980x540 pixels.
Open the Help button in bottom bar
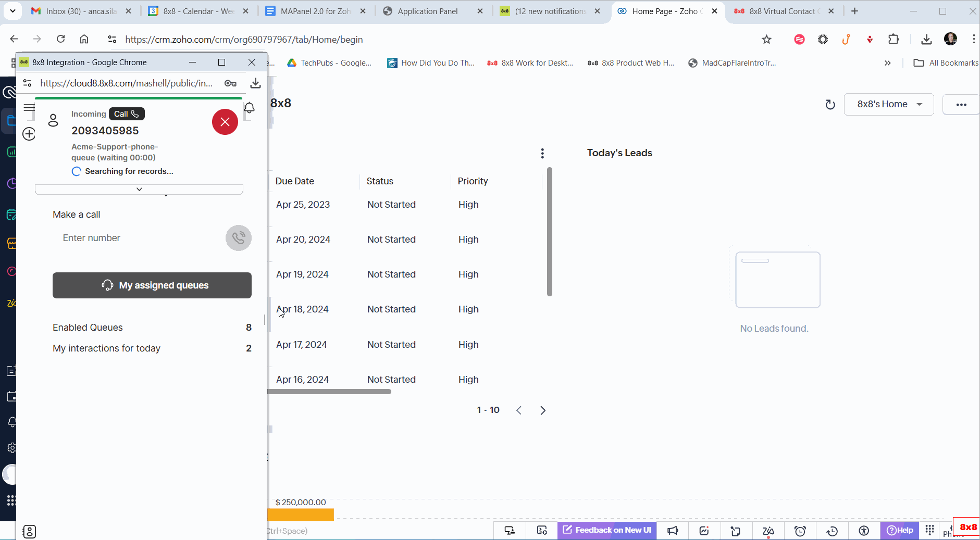900,530
